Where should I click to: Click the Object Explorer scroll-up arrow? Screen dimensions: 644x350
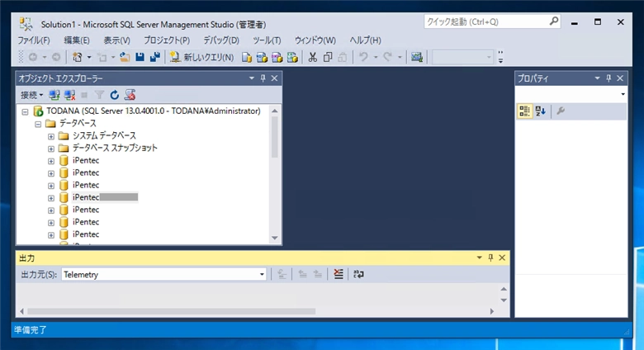pyautogui.click(x=275, y=111)
